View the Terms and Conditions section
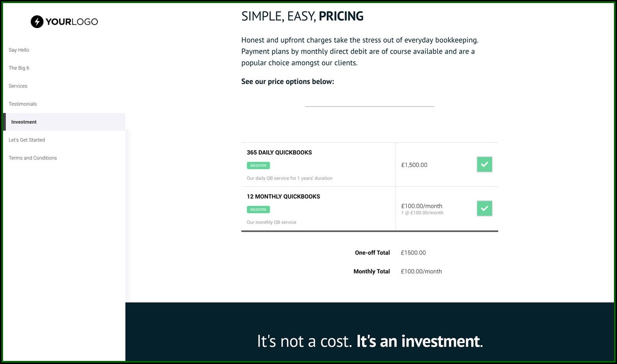617x364 pixels. 33,158
